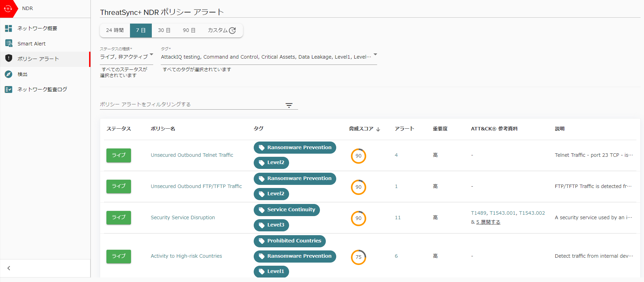This screenshot has height=282, width=644.
Task: Click the ポリシー名 column header
Action: coord(163,129)
